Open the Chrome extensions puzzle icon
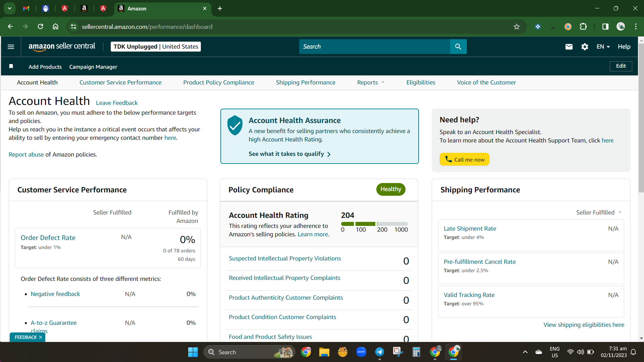The width and height of the screenshot is (644, 362). 583,26
